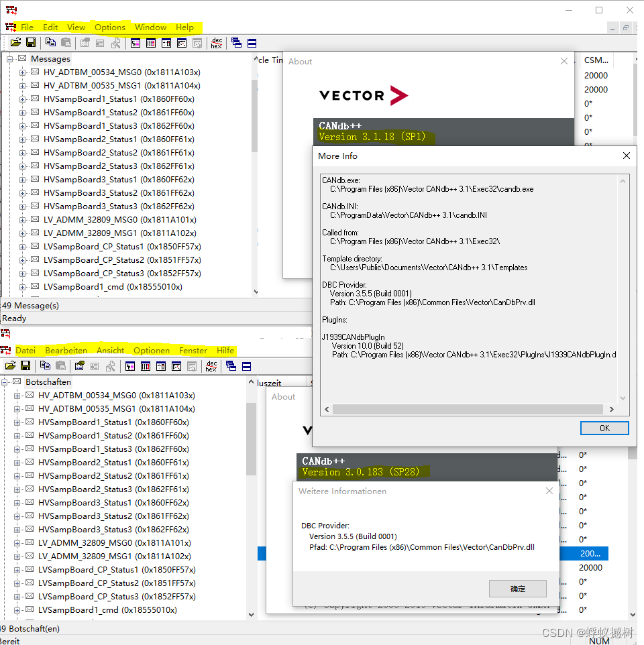Expand LVSampBoard_CP_Status3 under Botschaften
This screenshot has width=644, height=645.
click(x=17, y=597)
